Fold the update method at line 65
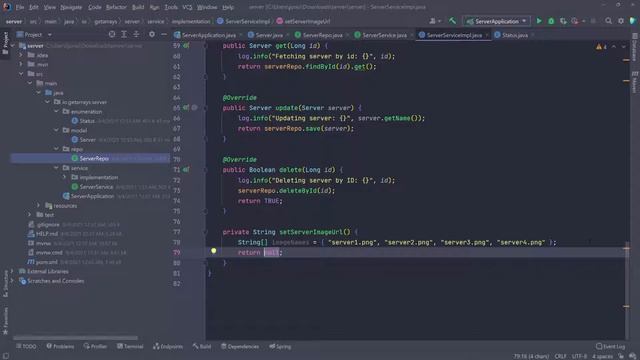The height and width of the screenshot is (360, 640). pos(206,108)
